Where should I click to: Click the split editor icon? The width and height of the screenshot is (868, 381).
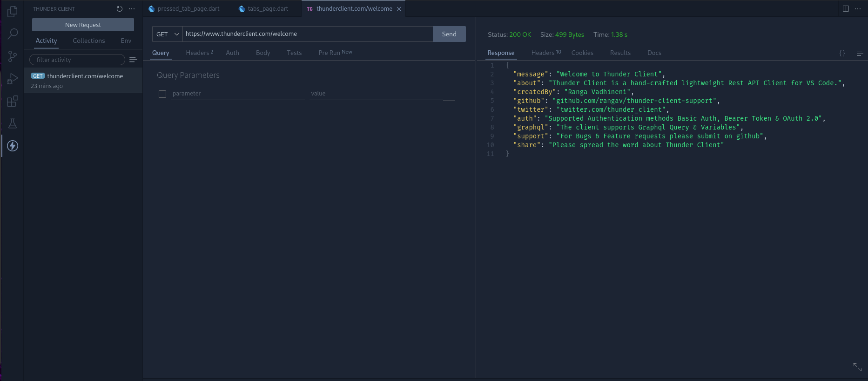click(846, 9)
